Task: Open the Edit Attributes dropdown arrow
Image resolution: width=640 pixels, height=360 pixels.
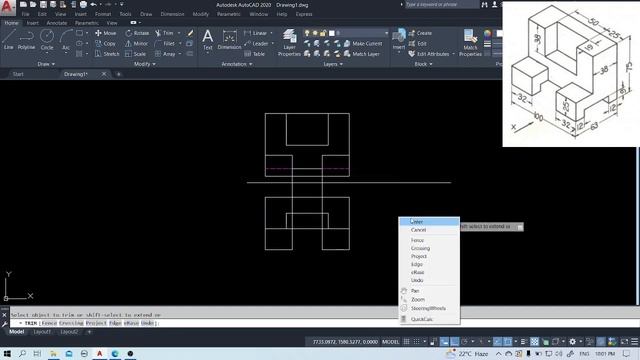Action: pyautogui.click(x=453, y=54)
